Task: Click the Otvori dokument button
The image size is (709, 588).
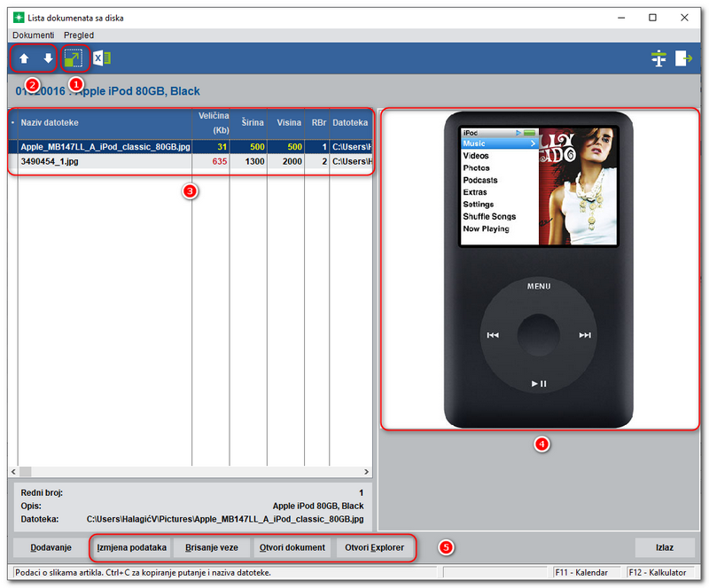Action: click(292, 548)
